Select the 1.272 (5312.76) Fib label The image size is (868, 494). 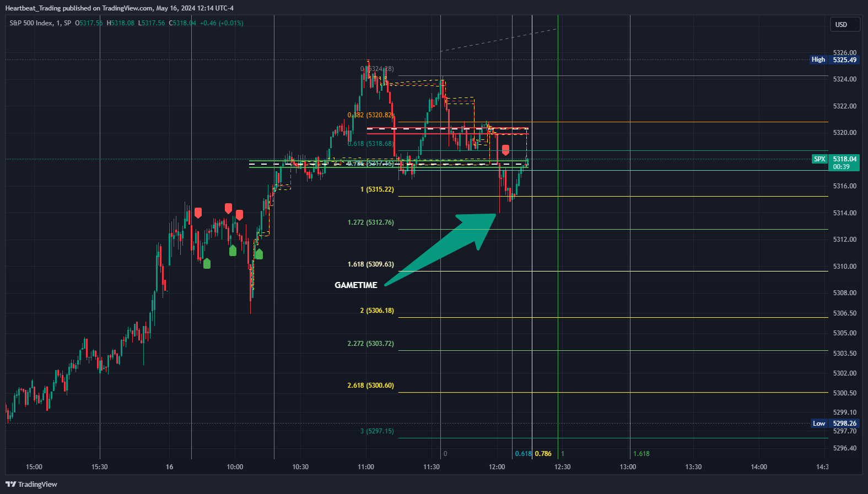(x=370, y=222)
